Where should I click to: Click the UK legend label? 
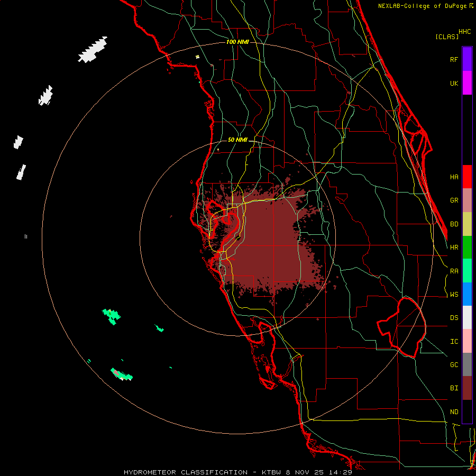[454, 83]
